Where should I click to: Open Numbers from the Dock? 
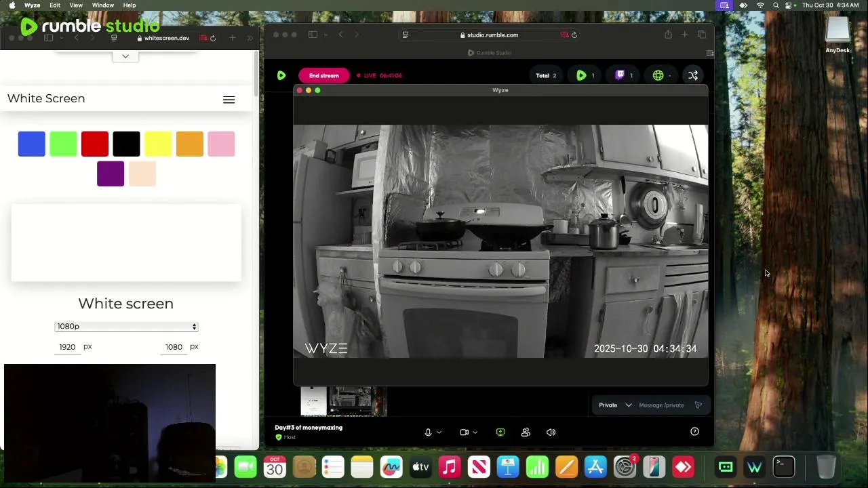537,467
